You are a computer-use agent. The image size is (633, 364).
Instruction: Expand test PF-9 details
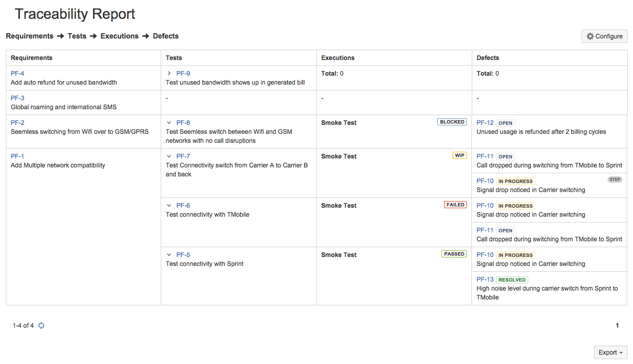click(x=169, y=73)
